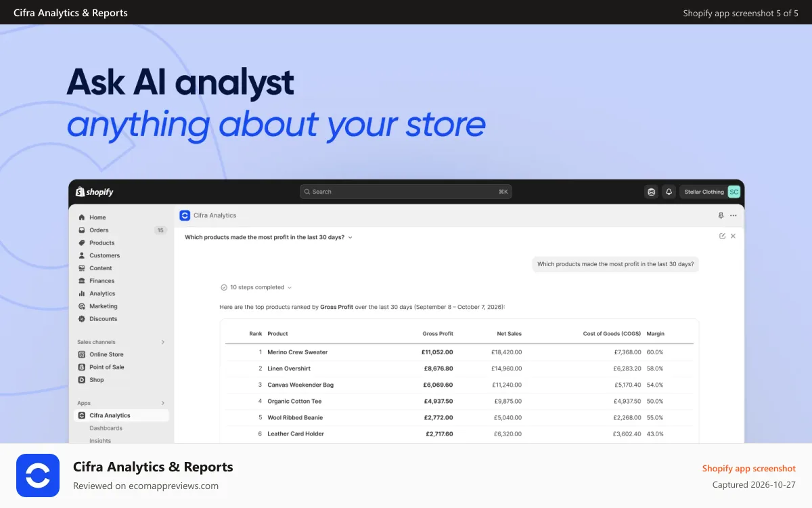Select Canvas Weekender Bag product name
Image resolution: width=812 pixels, height=508 pixels.
(x=300, y=385)
